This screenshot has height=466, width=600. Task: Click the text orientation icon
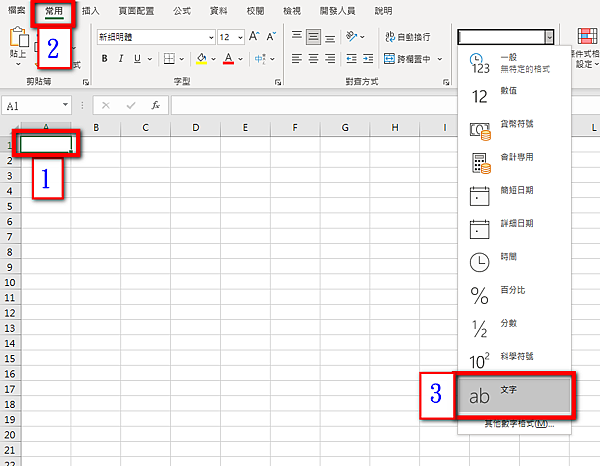pos(351,36)
